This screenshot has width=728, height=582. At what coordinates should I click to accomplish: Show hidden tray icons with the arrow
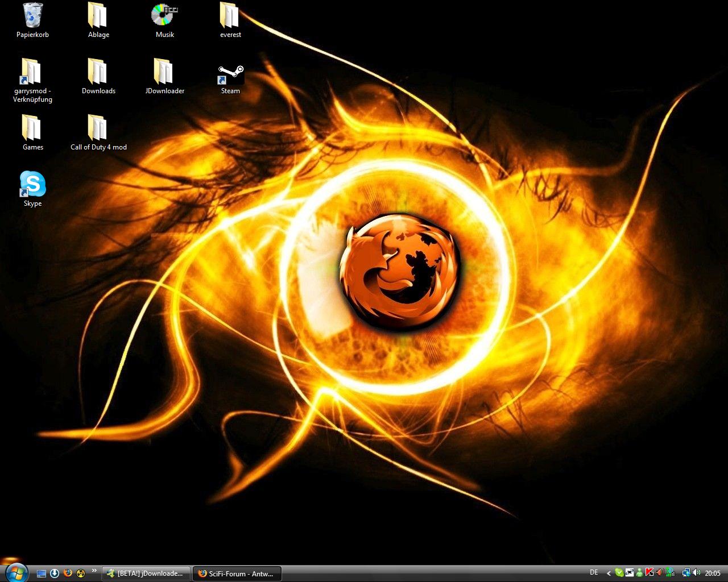point(609,573)
